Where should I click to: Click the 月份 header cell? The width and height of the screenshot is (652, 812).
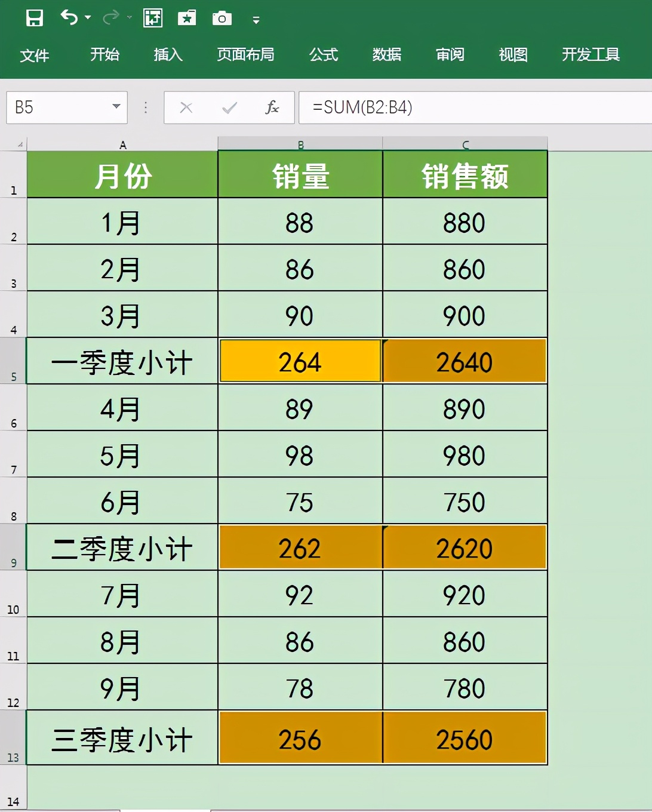point(122,174)
